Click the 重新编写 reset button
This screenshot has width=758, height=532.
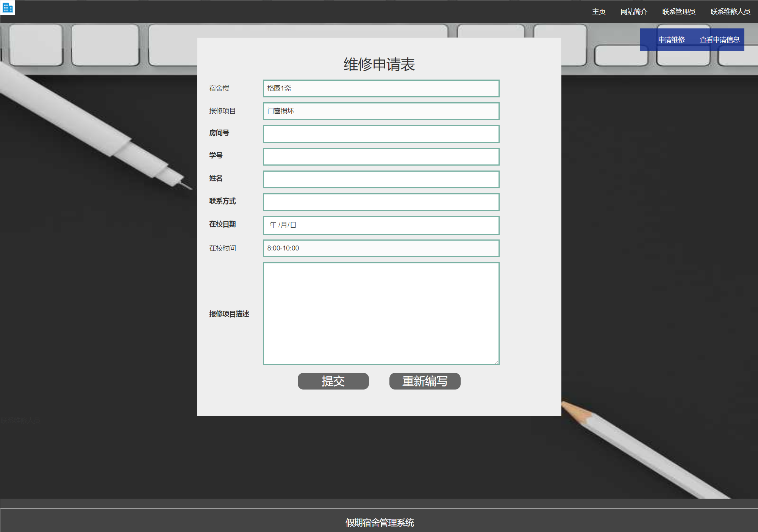coord(425,381)
